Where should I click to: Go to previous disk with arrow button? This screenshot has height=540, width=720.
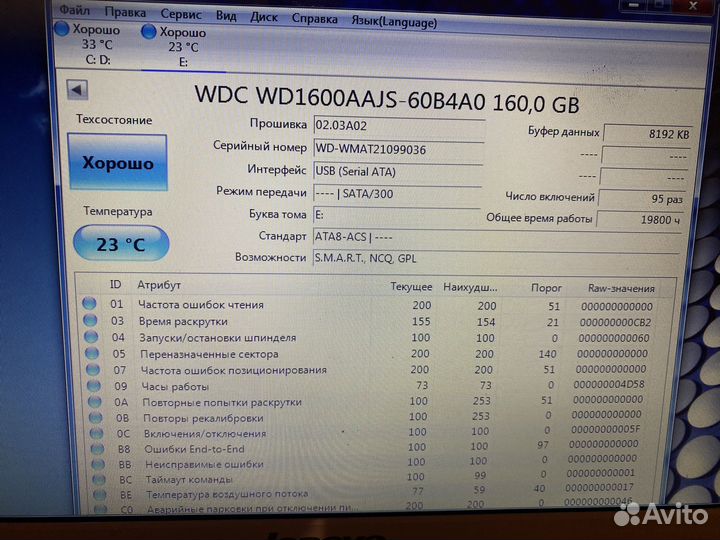pos(77,90)
